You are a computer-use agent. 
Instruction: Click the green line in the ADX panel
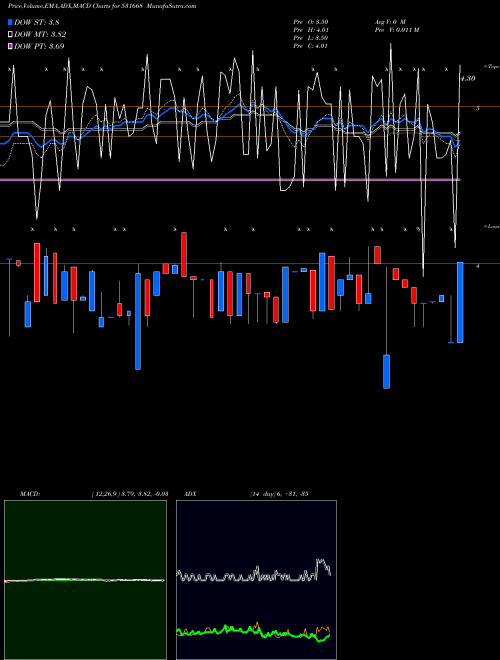click(253, 631)
